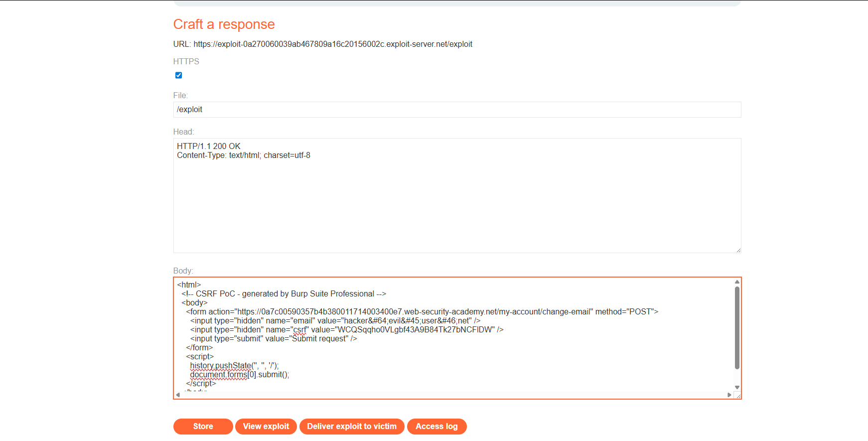Click the Body textarea resize handle
Viewport: 868px width, 441px height.
[x=738, y=396]
